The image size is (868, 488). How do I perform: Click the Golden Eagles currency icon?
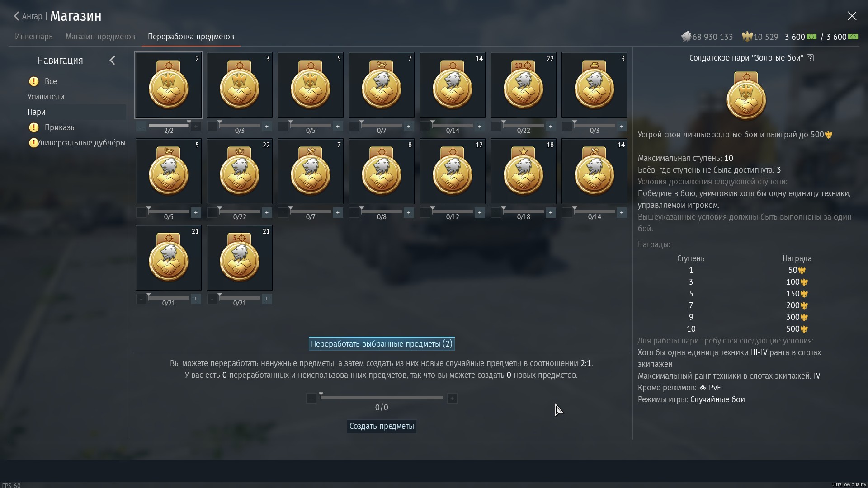747,37
